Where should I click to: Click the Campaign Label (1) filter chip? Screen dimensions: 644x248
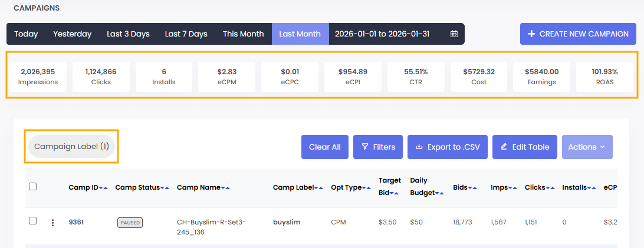[71, 146]
